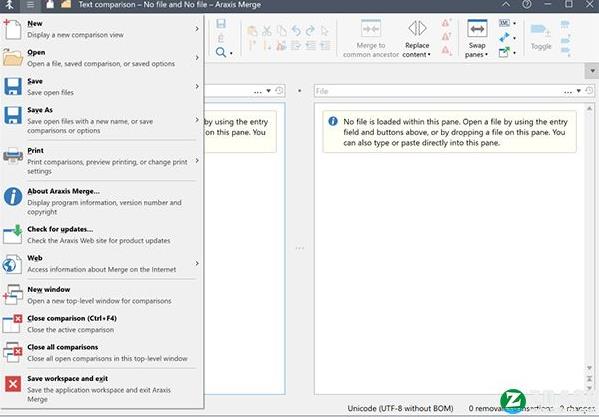Viewport: 599px width, 417px height.
Task: Click the Paste clipboard icon
Action: [252, 31]
